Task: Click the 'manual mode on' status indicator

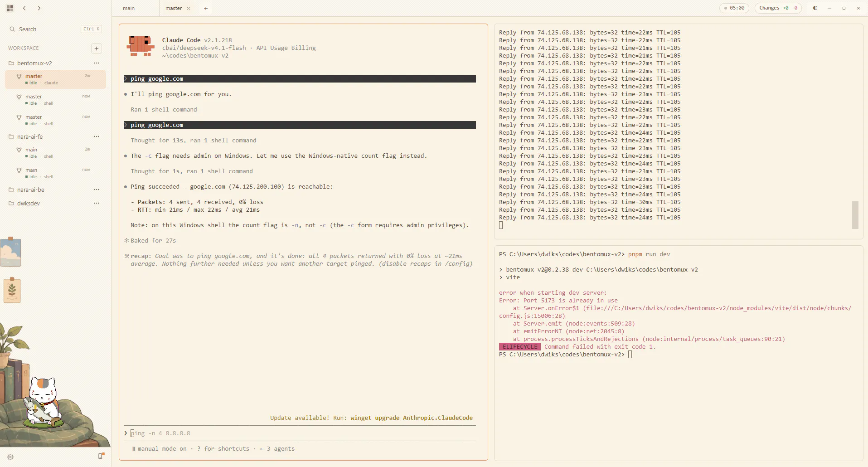Action: (159, 448)
